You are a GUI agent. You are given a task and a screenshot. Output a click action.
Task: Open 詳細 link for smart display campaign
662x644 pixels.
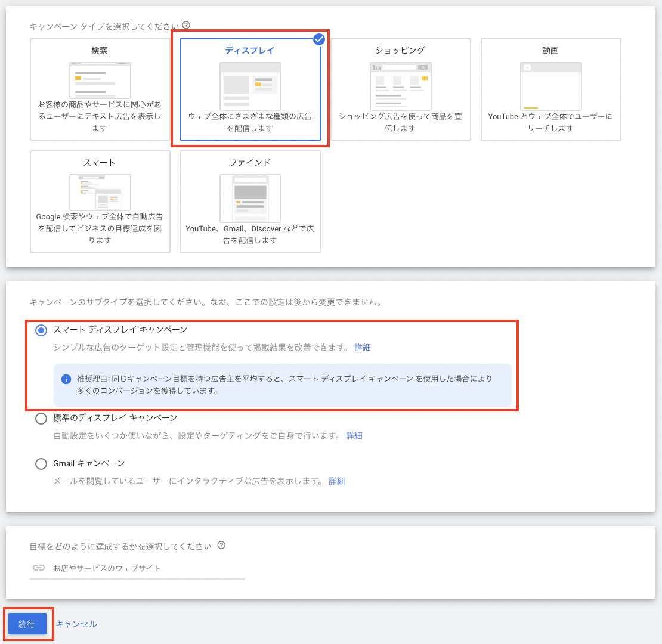click(x=363, y=348)
